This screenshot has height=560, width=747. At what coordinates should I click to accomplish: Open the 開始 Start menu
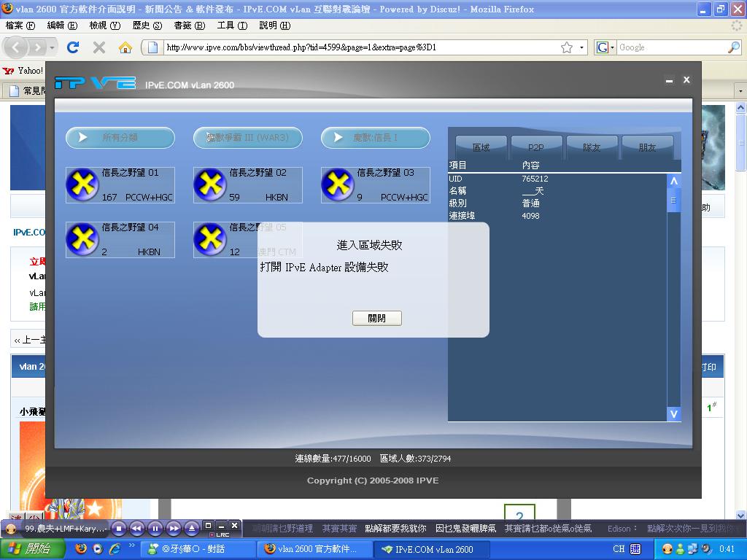[x=32, y=549]
